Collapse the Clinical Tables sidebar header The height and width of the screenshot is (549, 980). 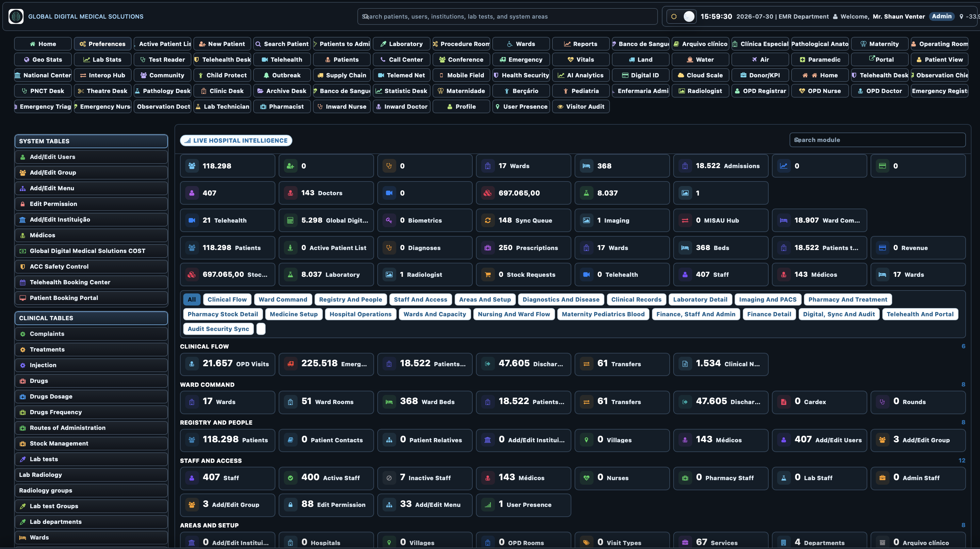(x=91, y=318)
